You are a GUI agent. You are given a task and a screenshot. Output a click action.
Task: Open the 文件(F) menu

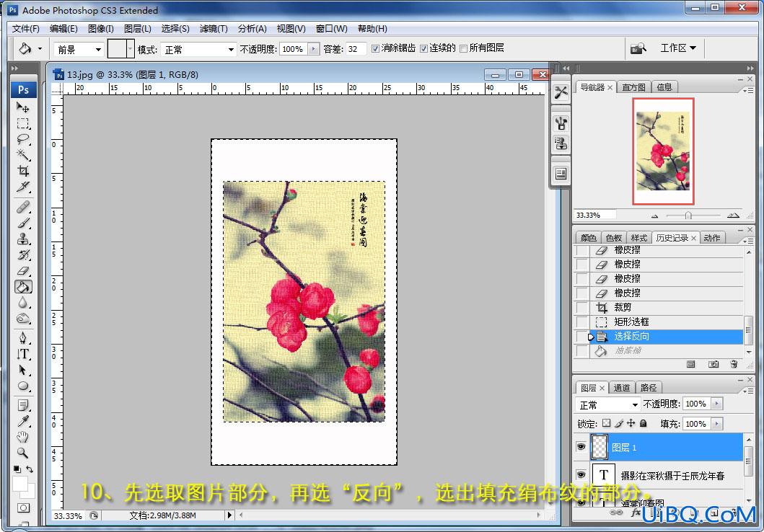point(25,29)
